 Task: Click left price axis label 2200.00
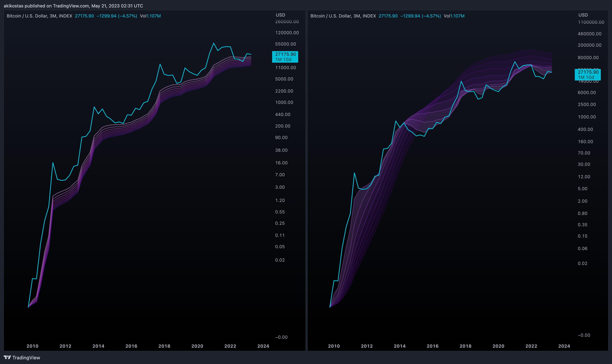click(x=284, y=91)
